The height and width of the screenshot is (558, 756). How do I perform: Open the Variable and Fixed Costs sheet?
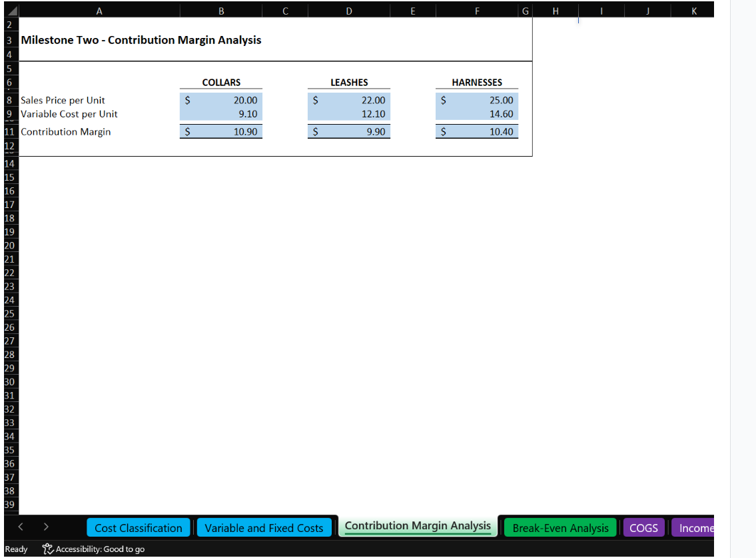click(264, 527)
